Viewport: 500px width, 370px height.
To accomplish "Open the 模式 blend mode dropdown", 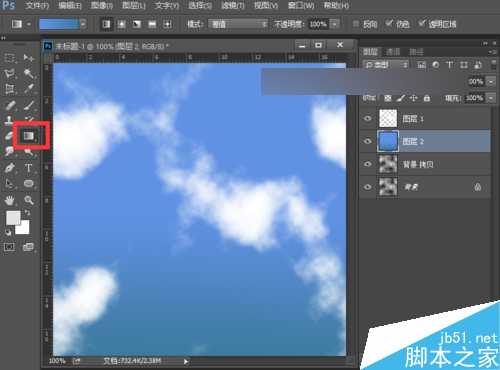I will coord(238,24).
